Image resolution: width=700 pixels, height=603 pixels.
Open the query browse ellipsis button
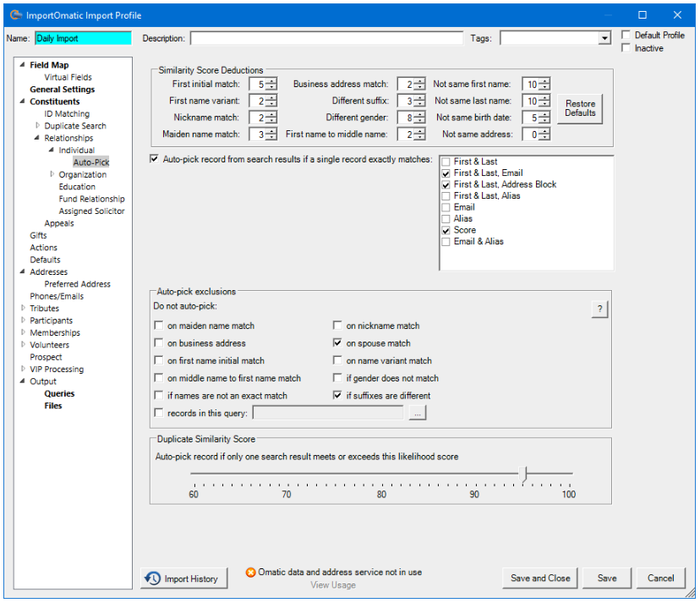[417, 414]
